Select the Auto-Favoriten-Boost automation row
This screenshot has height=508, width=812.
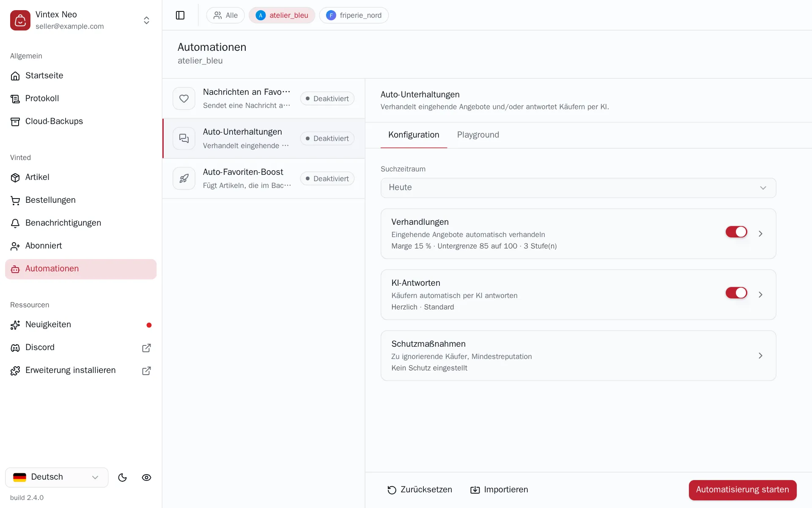(263, 179)
